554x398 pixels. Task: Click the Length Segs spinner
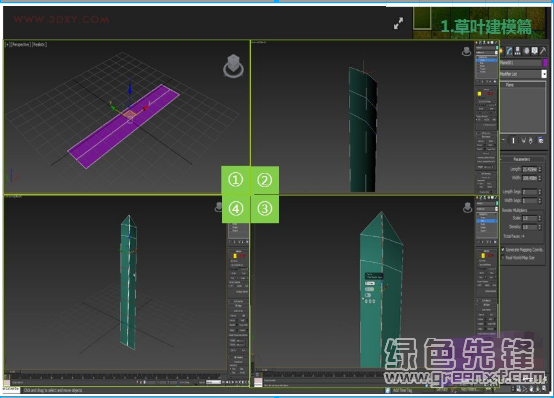(540, 192)
